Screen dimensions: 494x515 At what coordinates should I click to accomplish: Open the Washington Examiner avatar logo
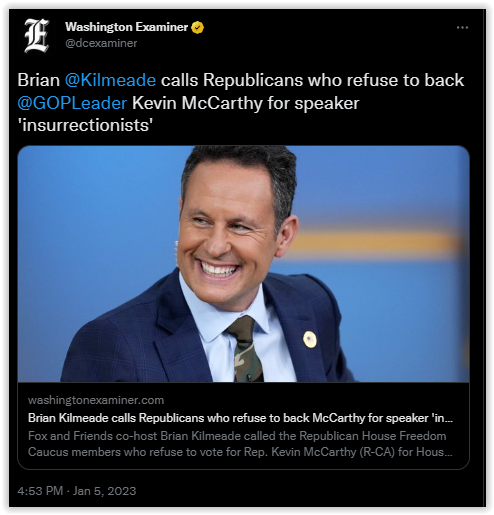point(37,36)
